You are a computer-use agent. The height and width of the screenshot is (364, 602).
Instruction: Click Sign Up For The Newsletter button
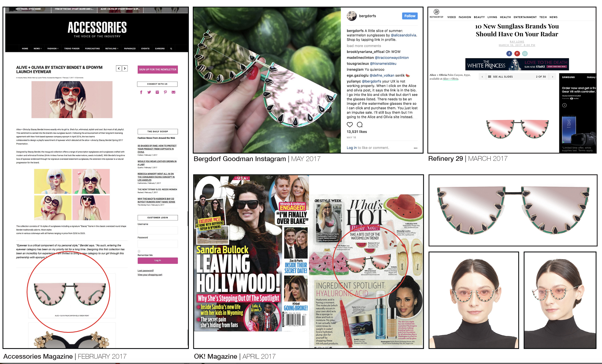click(158, 69)
